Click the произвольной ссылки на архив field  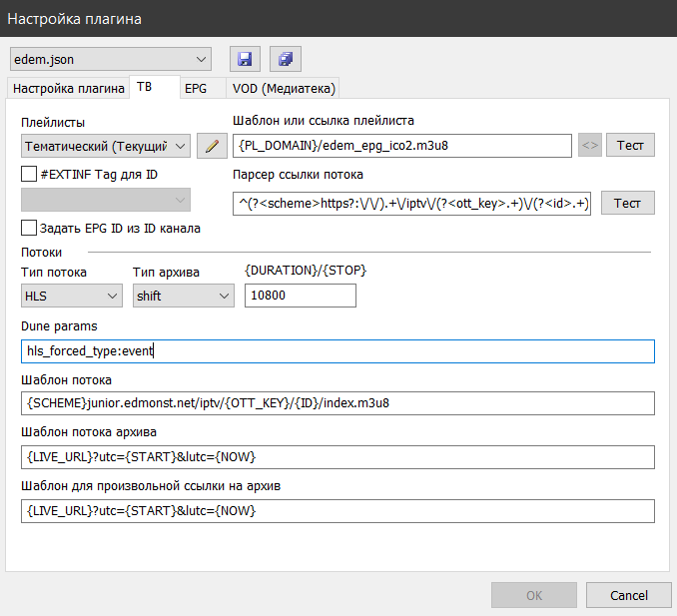click(338, 511)
